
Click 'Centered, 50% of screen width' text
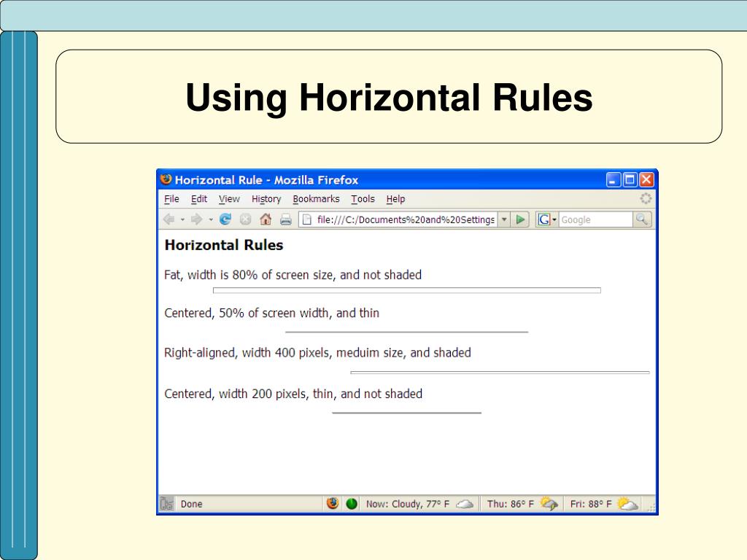click(x=272, y=314)
